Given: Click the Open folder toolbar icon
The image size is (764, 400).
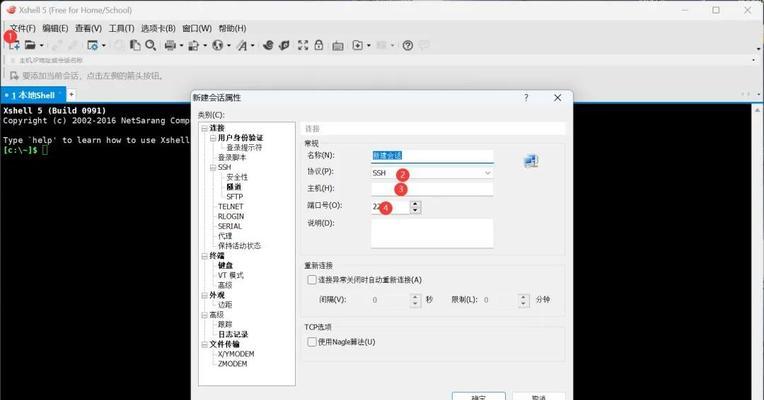Looking at the screenshot, I should click(x=30, y=45).
